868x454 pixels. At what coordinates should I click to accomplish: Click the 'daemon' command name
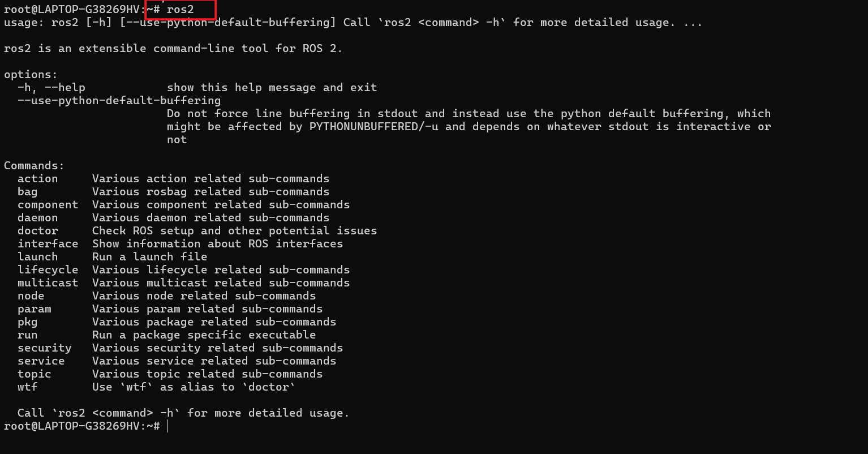(37, 217)
